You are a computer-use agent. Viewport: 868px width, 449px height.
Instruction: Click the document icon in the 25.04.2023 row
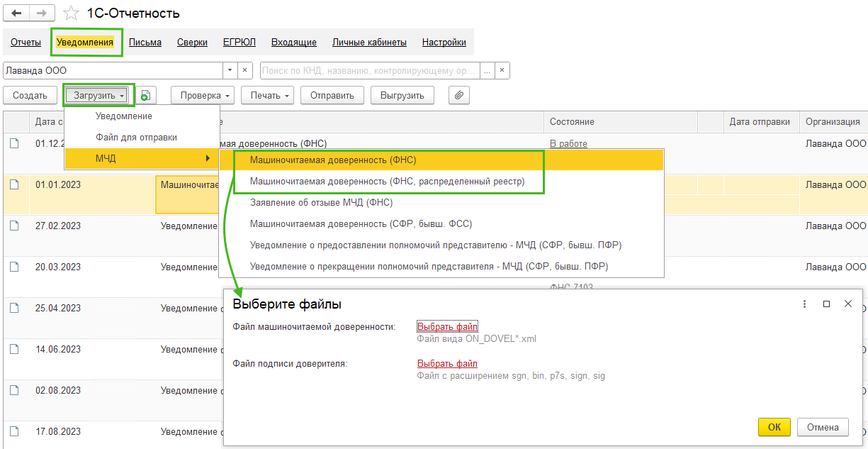point(14,308)
